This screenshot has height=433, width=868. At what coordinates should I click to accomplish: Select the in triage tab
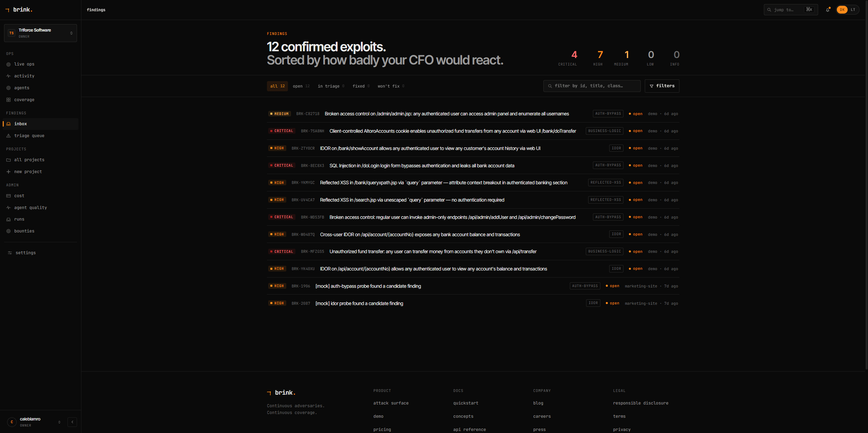[331, 86]
